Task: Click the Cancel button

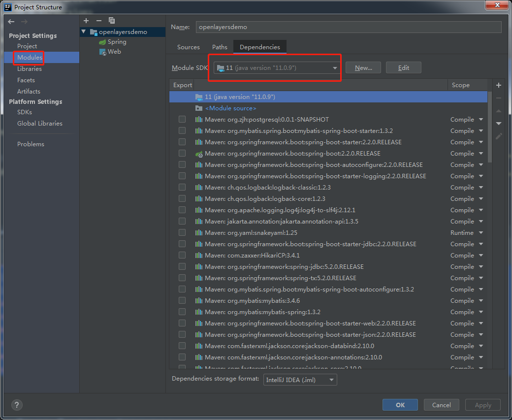Action: pyautogui.click(x=442, y=405)
